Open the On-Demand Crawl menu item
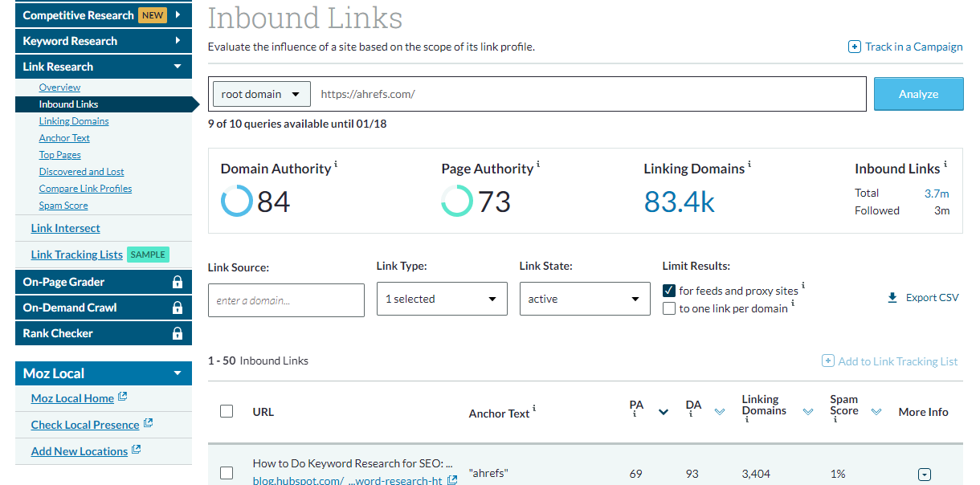This screenshot has height=485, width=980. pyautogui.click(x=104, y=308)
